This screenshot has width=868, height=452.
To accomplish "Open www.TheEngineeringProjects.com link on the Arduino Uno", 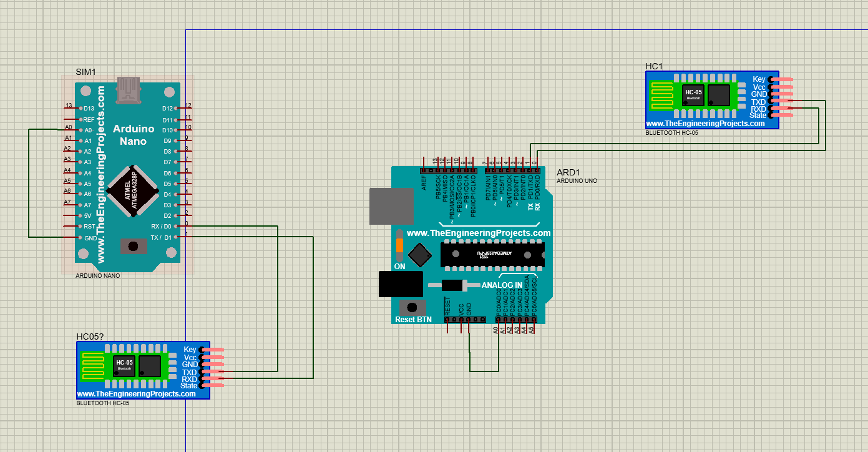I will tap(479, 233).
